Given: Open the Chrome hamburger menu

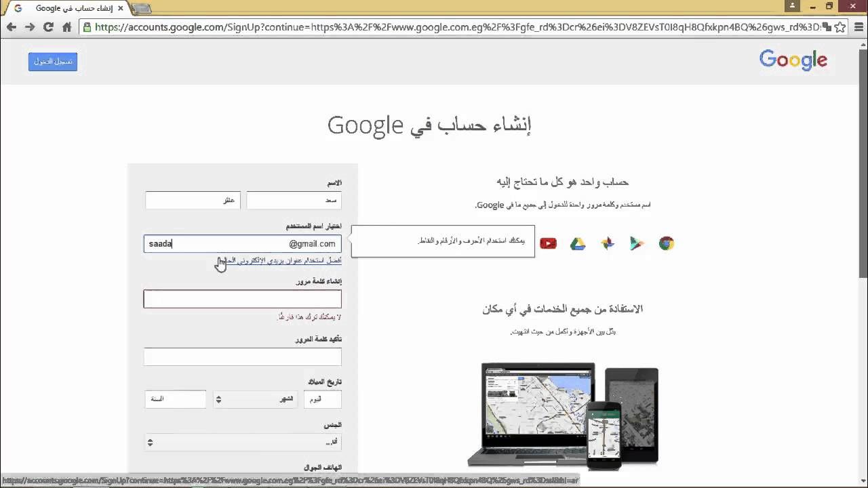Looking at the screenshot, I should (x=859, y=27).
